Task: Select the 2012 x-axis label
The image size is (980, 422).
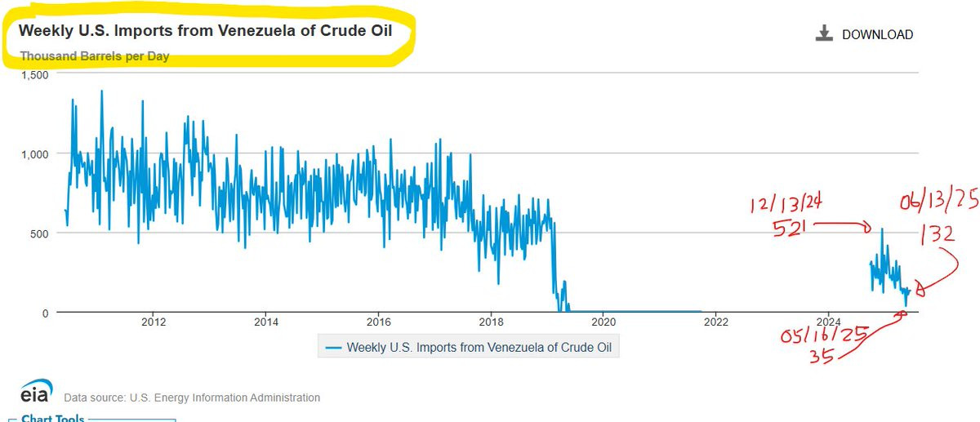Action: pos(153,321)
